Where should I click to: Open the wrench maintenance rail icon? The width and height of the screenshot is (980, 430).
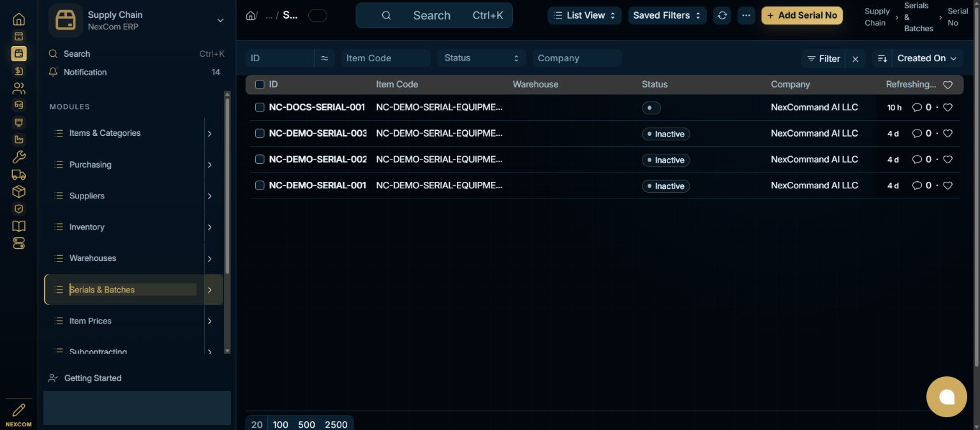point(19,157)
